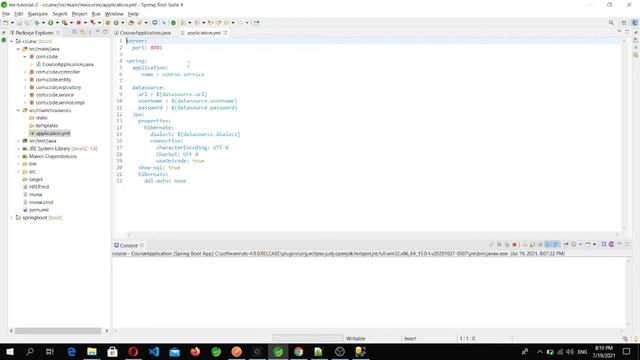Open Google Chrome from the taskbar
Screen dimensions: 640x360
tap(298, 351)
